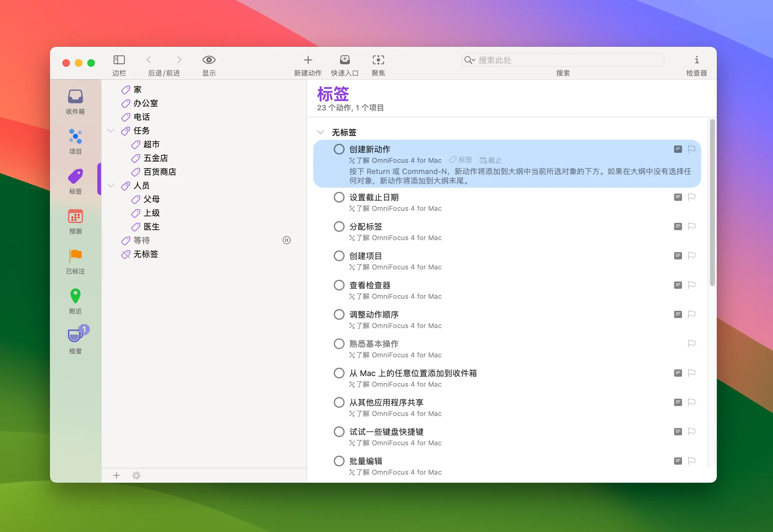Check the 设置截止日期 action circle
The height and width of the screenshot is (532, 773).
339,197
